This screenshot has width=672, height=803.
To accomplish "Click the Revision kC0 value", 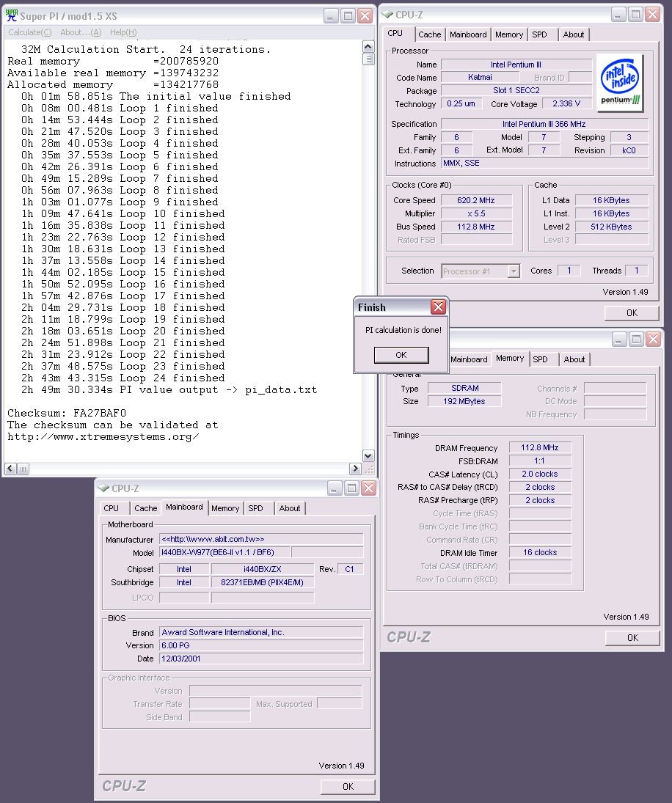I will (629, 150).
